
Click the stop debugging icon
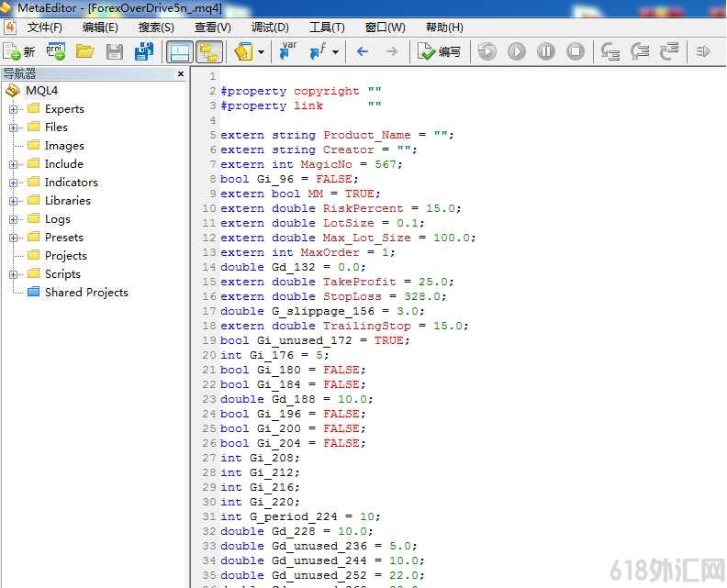[x=576, y=51]
